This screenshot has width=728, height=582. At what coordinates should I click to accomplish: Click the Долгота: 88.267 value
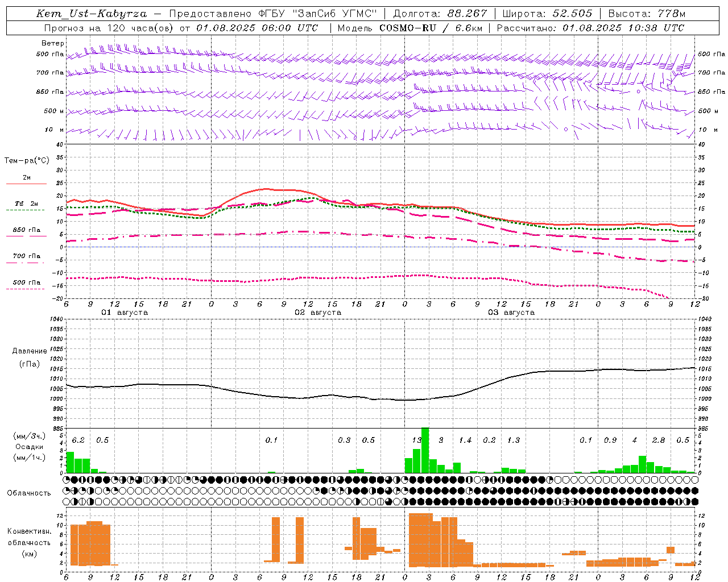click(x=440, y=14)
